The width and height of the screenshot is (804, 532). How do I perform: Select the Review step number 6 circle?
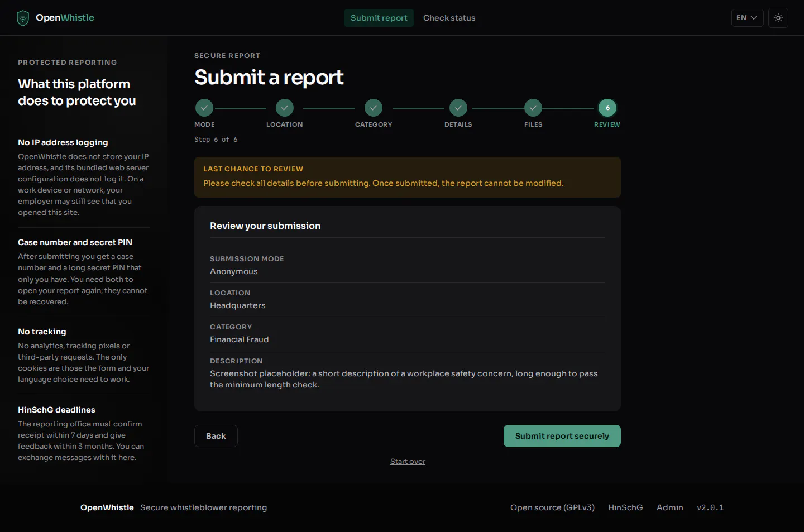607,108
